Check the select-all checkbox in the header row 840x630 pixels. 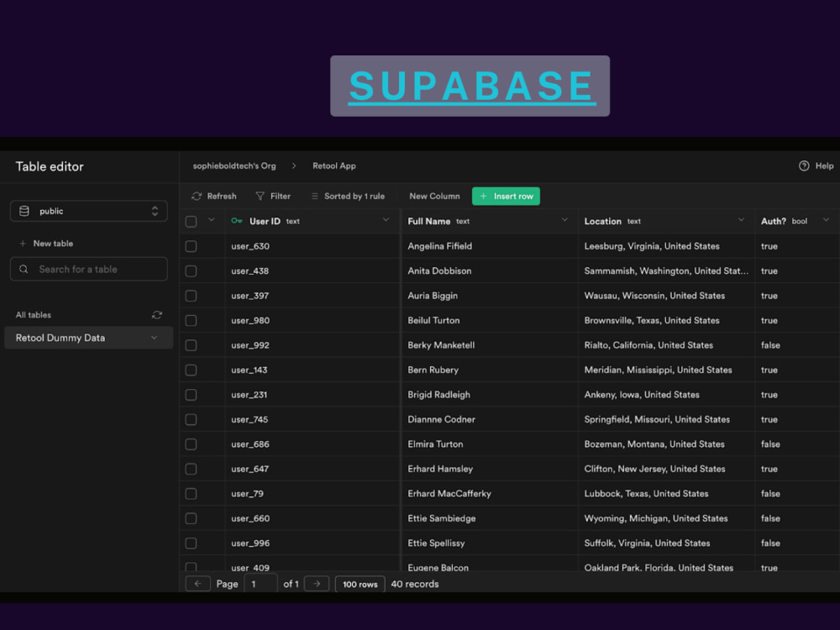click(x=191, y=221)
